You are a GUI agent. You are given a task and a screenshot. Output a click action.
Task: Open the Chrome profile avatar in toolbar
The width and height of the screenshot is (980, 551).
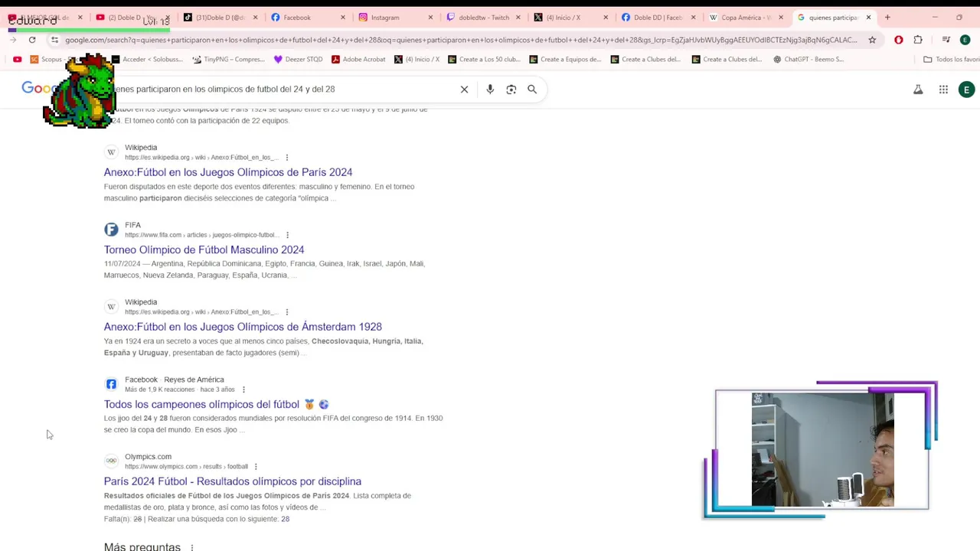coord(965,40)
